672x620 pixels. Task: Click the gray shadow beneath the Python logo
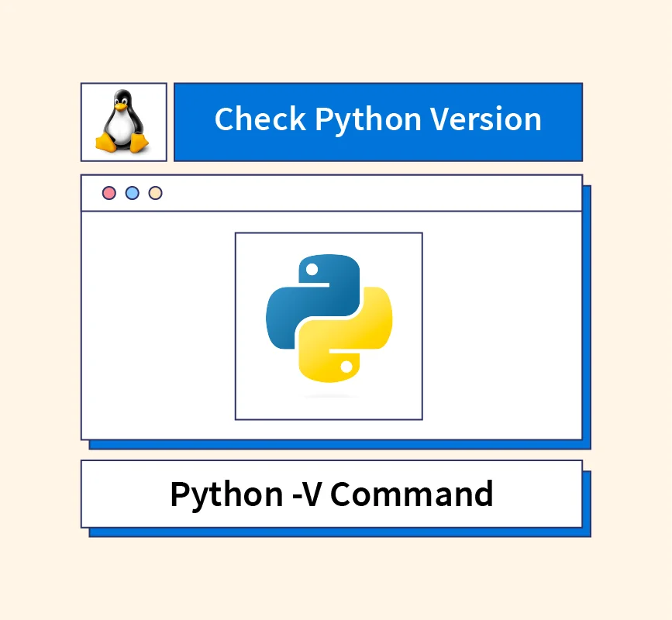point(329,397)
